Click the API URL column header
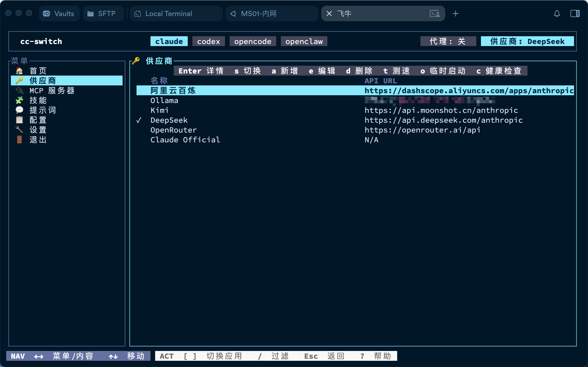 point(381,81)
